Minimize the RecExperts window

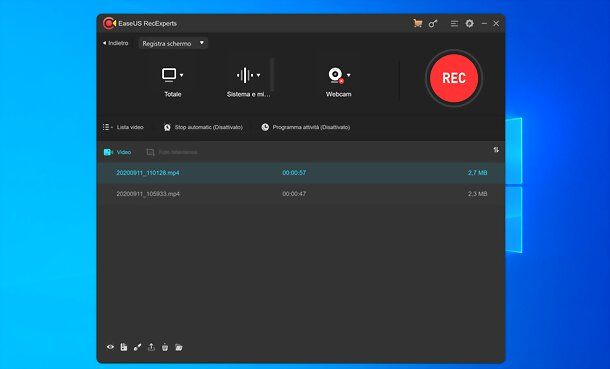(484, 23)
